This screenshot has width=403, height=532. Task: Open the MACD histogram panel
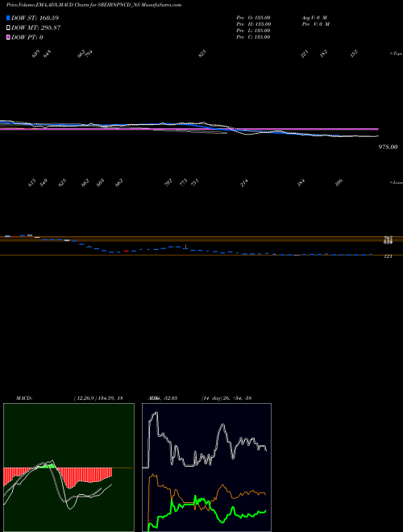[x=69, y=468]
